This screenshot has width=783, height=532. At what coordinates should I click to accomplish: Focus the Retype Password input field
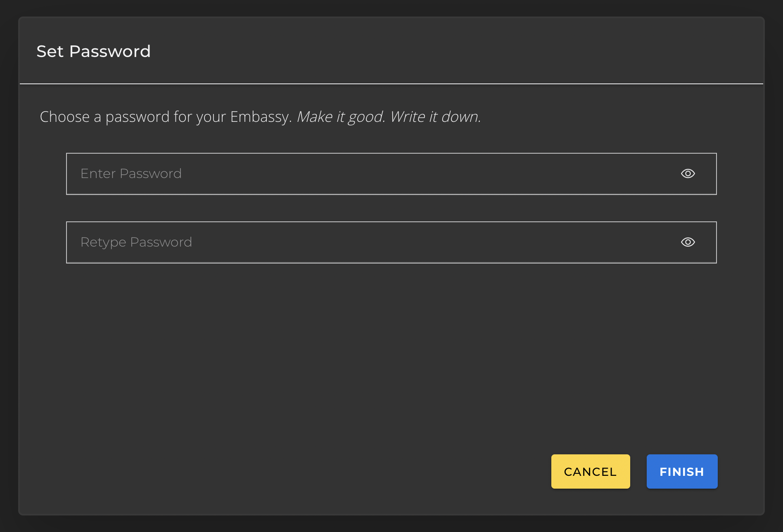coord(372,242)
